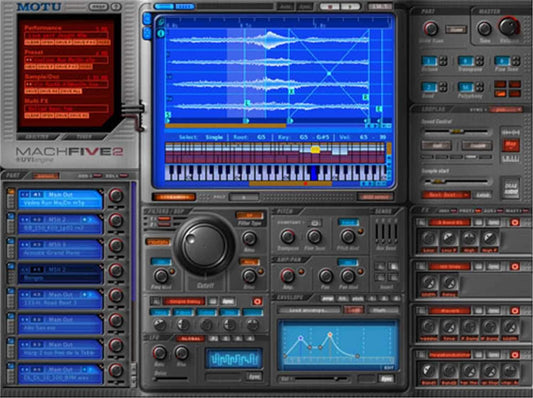Click the volume knob for Bongos part

click(116, 271)
